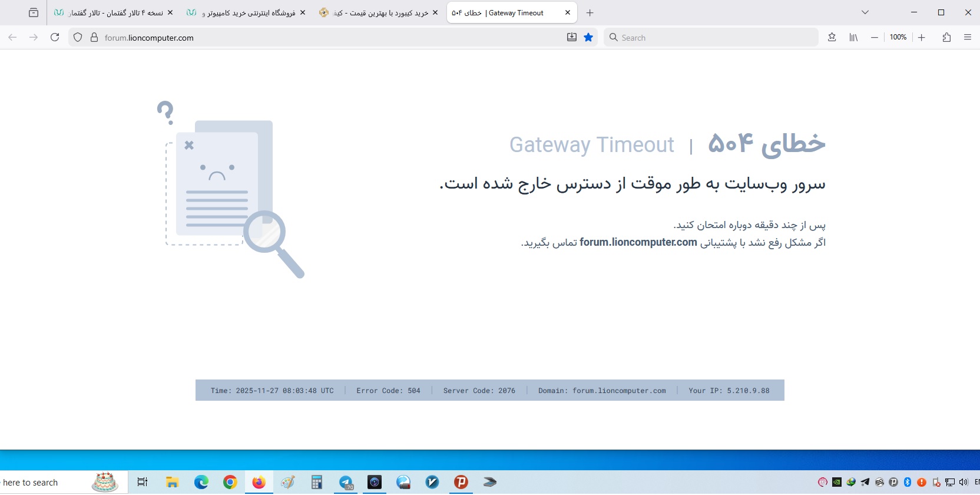Open the camera app in taskbar
Viewport: 980px width, 495px height.
(x=375, y=482)
